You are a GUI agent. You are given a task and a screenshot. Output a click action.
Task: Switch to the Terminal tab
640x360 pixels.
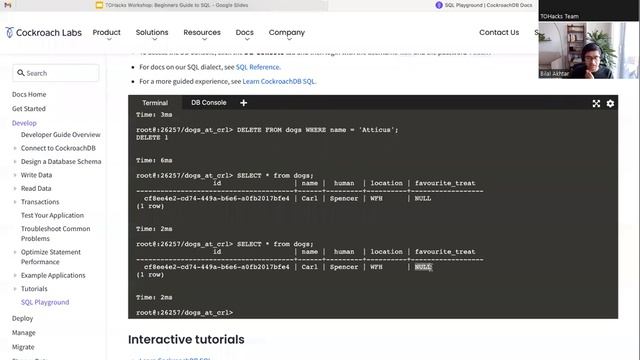155,103
